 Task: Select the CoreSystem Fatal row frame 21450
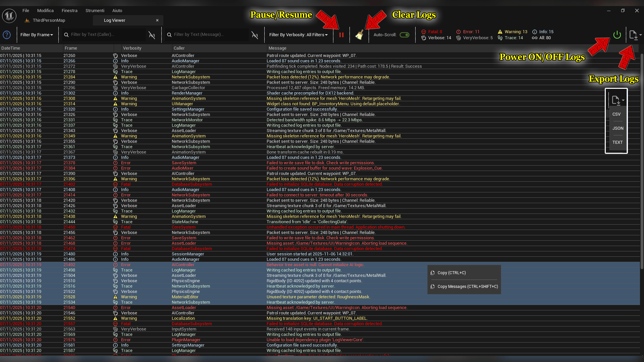tap(320, 227)
